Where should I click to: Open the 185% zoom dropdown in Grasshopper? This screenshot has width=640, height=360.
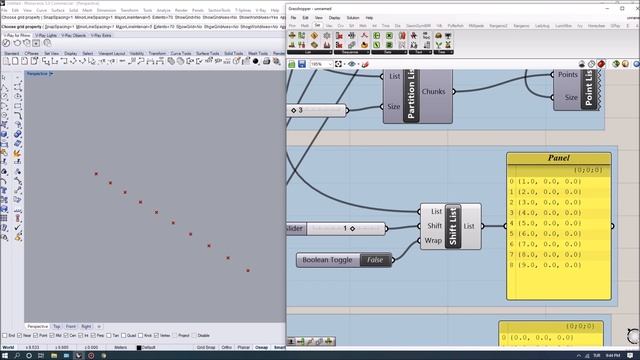[330, 64]
